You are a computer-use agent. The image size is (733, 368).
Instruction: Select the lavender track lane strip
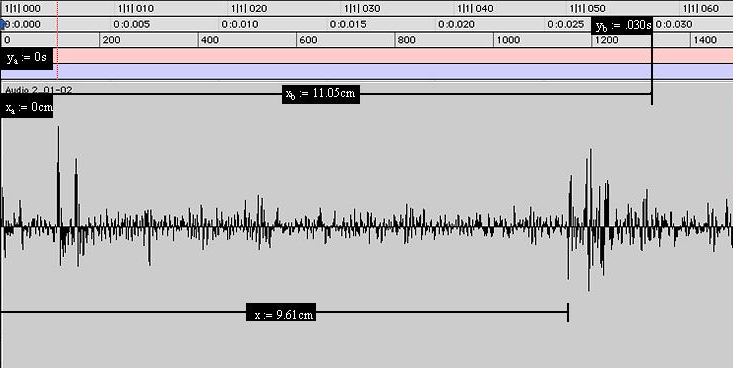pos(366,71)
